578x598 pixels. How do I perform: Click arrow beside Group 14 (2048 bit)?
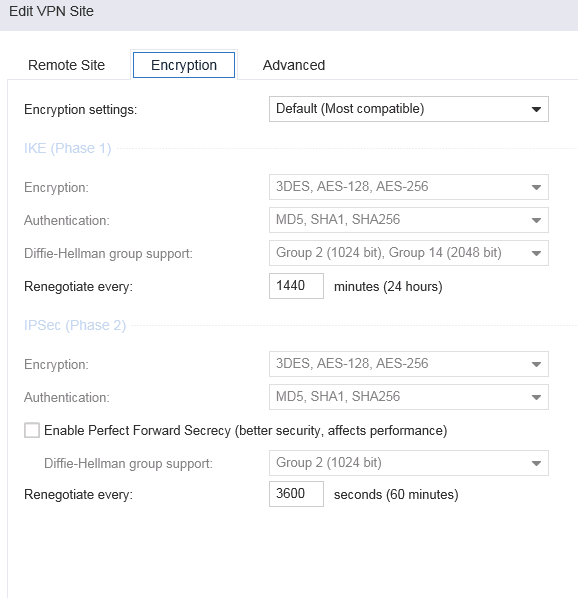[536, 253]
